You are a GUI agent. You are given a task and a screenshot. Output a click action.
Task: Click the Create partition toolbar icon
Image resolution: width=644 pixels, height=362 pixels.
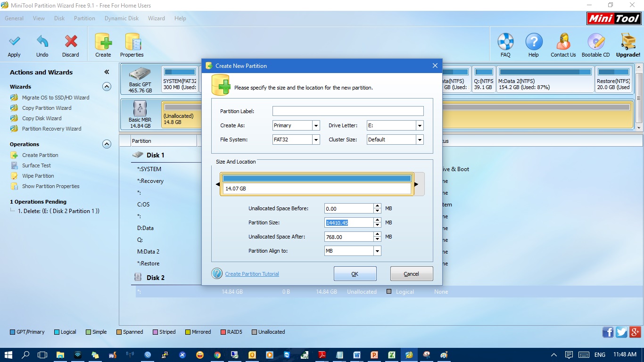click(103, 42)
